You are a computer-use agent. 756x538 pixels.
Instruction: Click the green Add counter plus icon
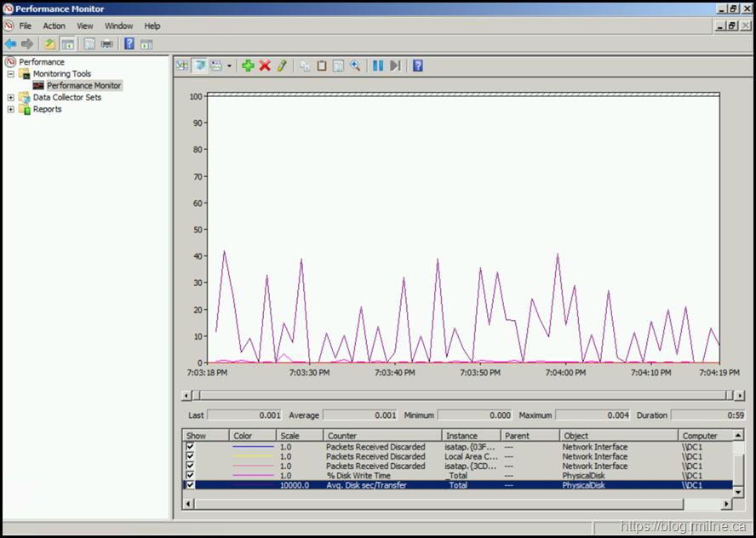(x=248, y=66)
